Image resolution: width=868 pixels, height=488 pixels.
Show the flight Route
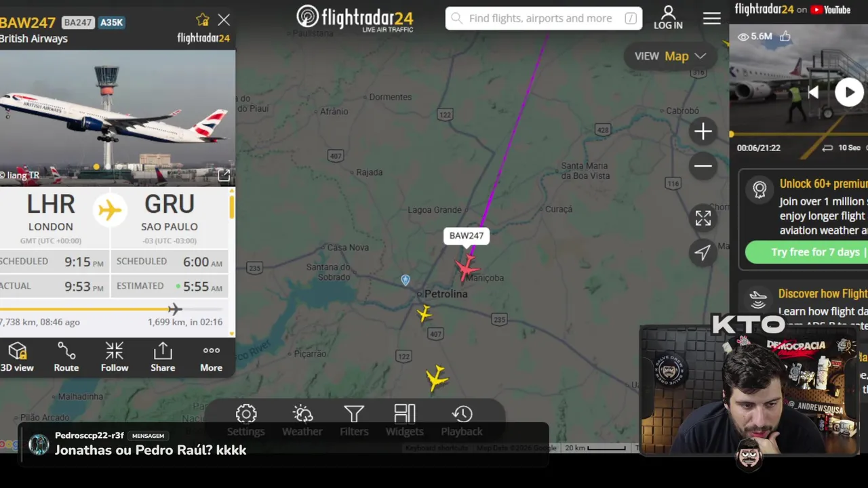click(x=66, y=357)
